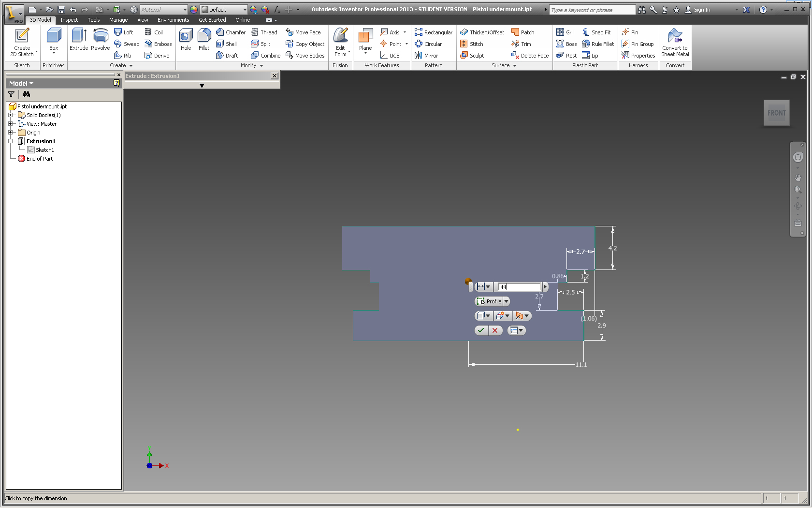
Task: Open the Tools tab
Action: [94, 20]
